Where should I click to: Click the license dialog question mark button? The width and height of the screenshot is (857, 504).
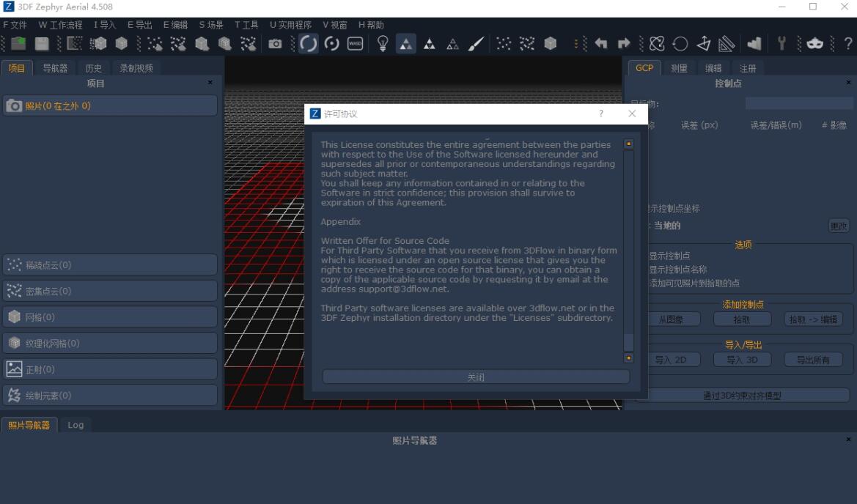601,114
